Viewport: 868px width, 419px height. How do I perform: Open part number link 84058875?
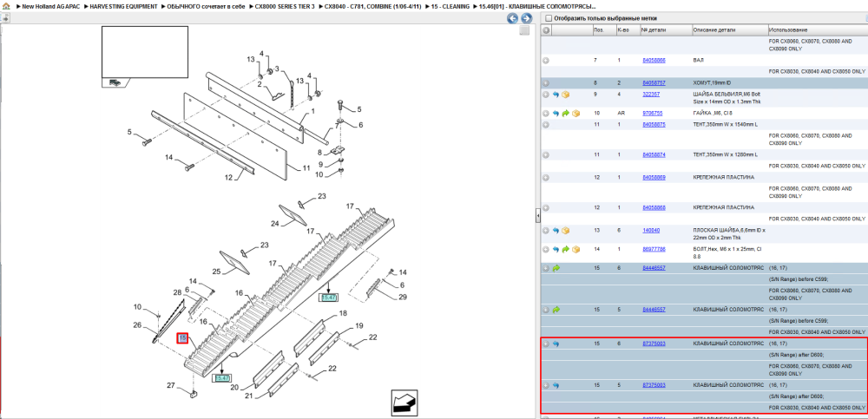[654, 125]
